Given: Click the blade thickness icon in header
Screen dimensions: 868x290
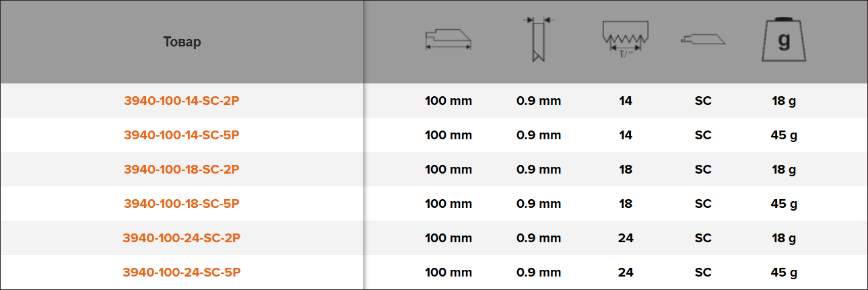Looking at the screenshot, I should click(x=539, y=40).
